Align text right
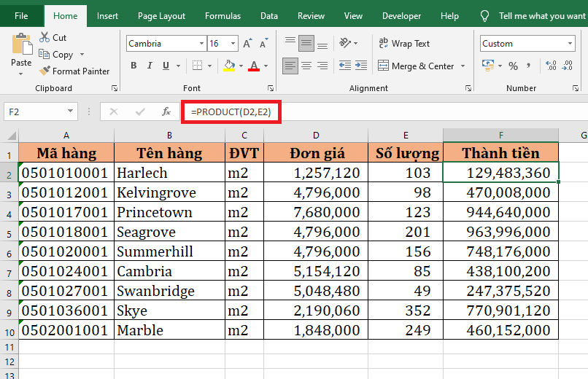Viewport: 588px width, 379px height. click(322, 66)
